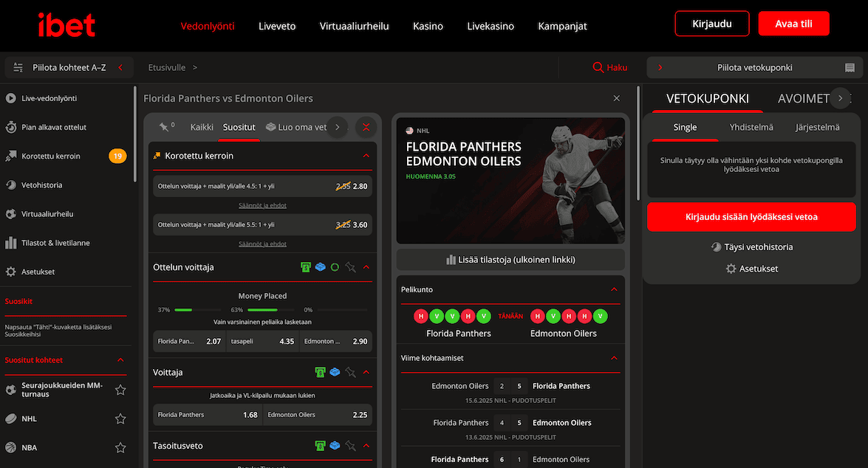Click cash out icon in Tasoitusveto header
Screen dimensions: 868x468
click(x=320, y=446)
